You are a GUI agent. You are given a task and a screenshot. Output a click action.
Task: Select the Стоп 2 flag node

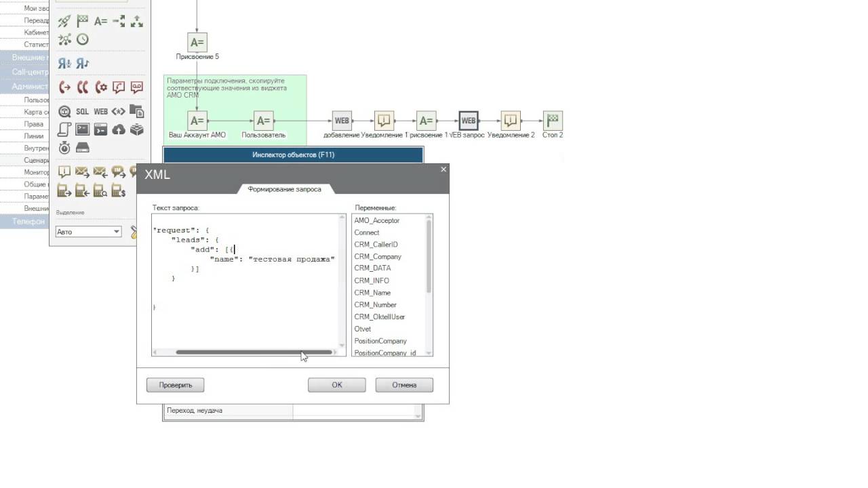(x=553, y=121)
